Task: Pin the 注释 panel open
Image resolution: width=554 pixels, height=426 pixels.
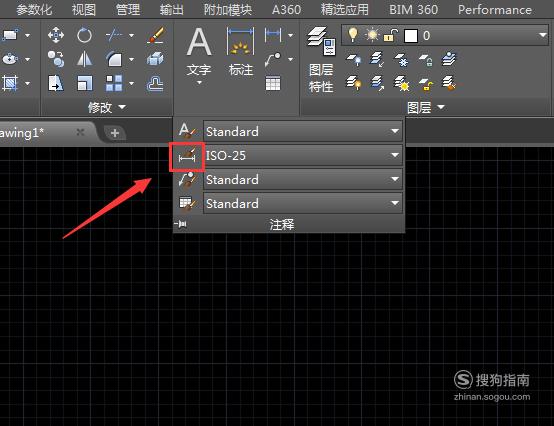Action: coord(181,224)
